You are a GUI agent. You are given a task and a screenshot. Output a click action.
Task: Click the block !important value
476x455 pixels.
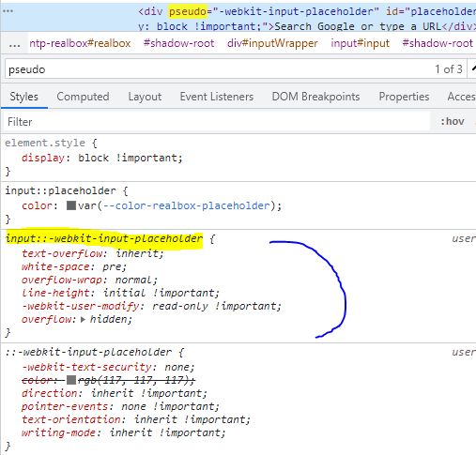[128, 158]
